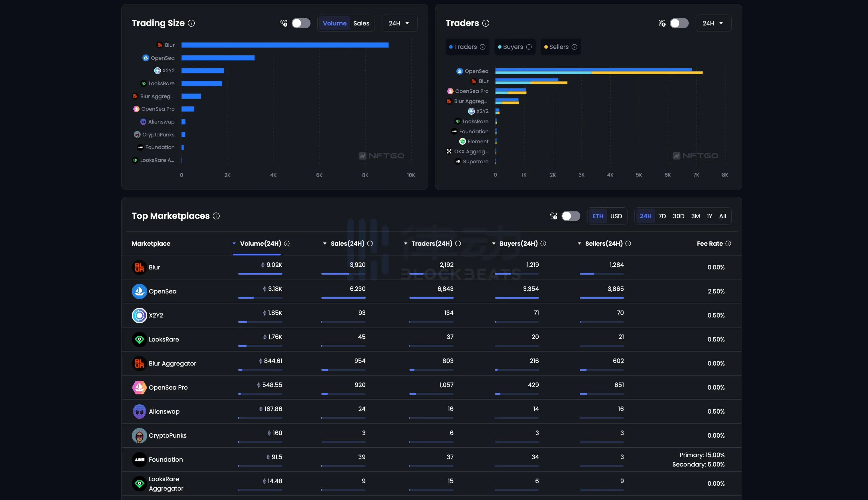Select 3M range in Top Marketplaces
868x500 pixels.
tap(696, 216)
